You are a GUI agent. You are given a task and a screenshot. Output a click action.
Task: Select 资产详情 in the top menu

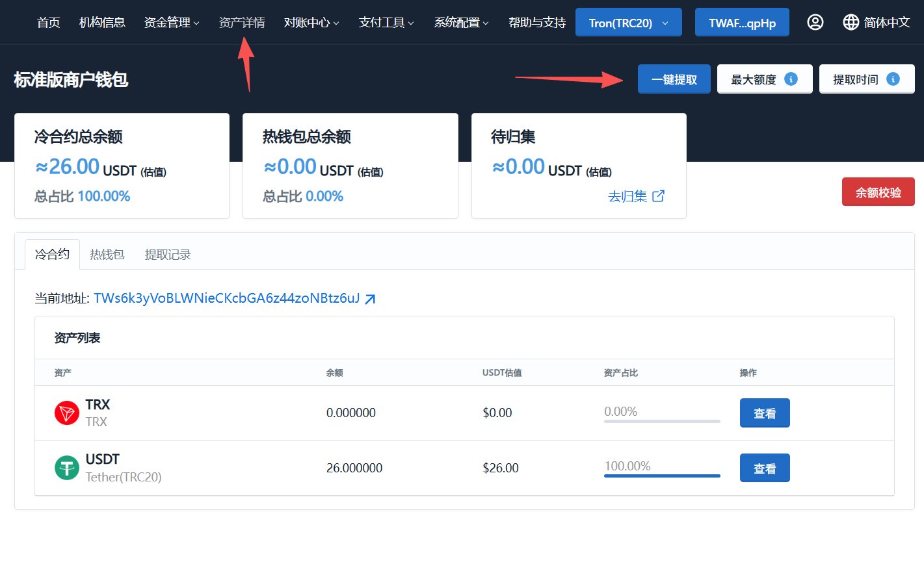coord(243,21)
